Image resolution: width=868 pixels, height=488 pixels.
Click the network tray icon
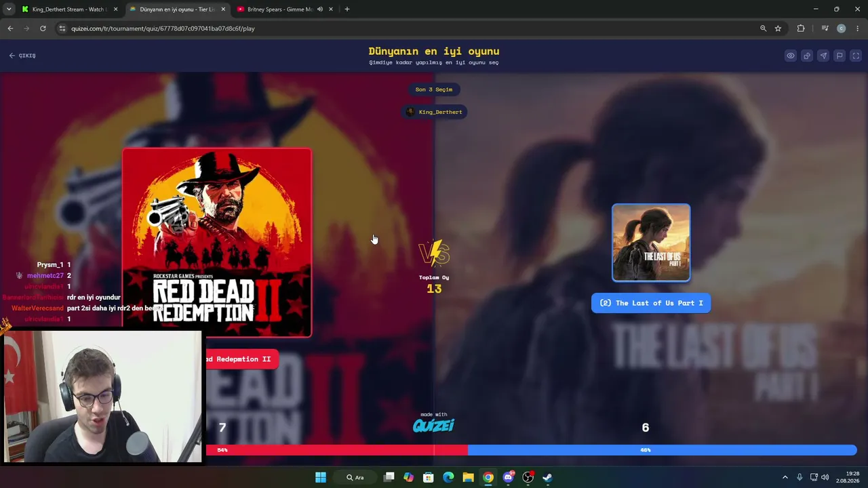814,477
